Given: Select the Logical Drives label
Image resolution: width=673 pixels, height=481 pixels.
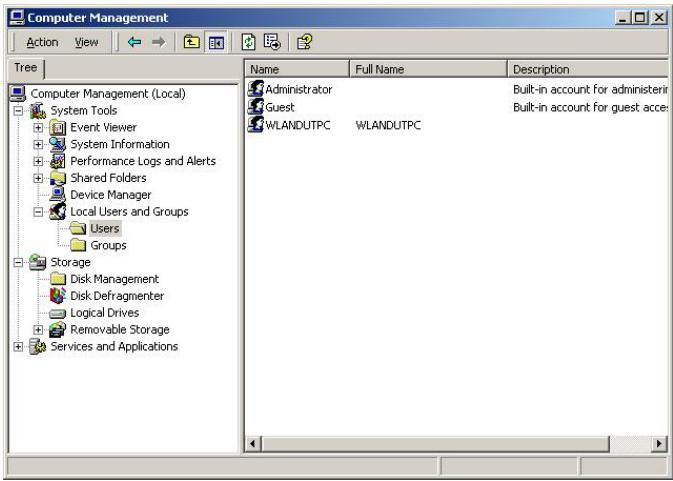Looking at the screenshot, I should [105, 313].
